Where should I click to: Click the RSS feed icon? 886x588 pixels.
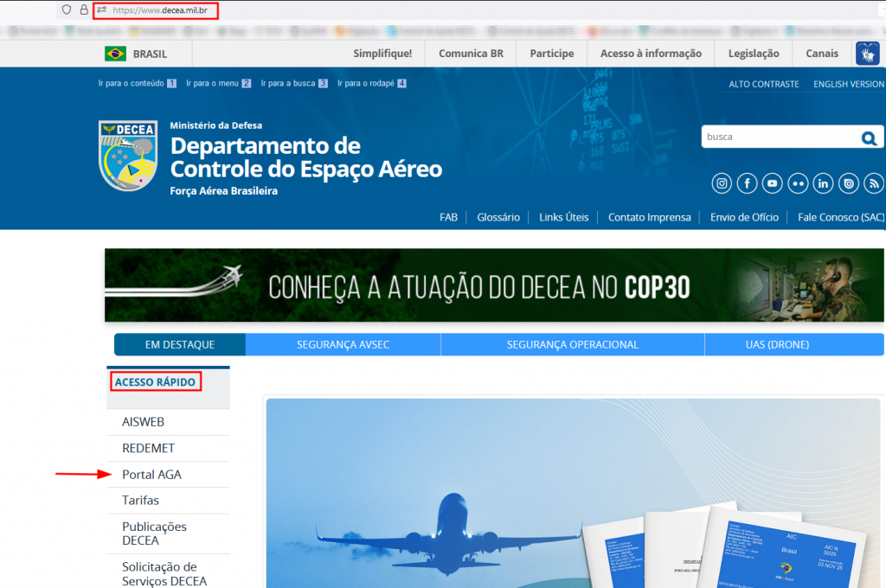tap(873, 183)
